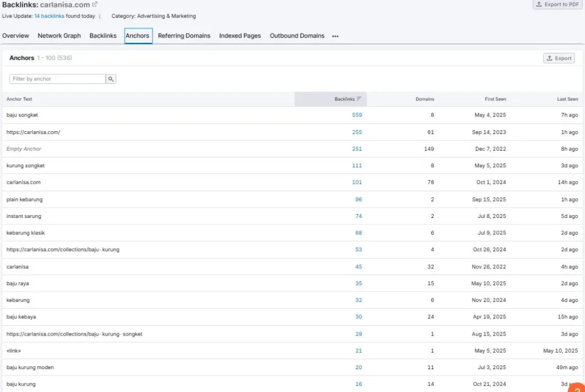
Task: Export report to PDF
Action: point(558,5)
